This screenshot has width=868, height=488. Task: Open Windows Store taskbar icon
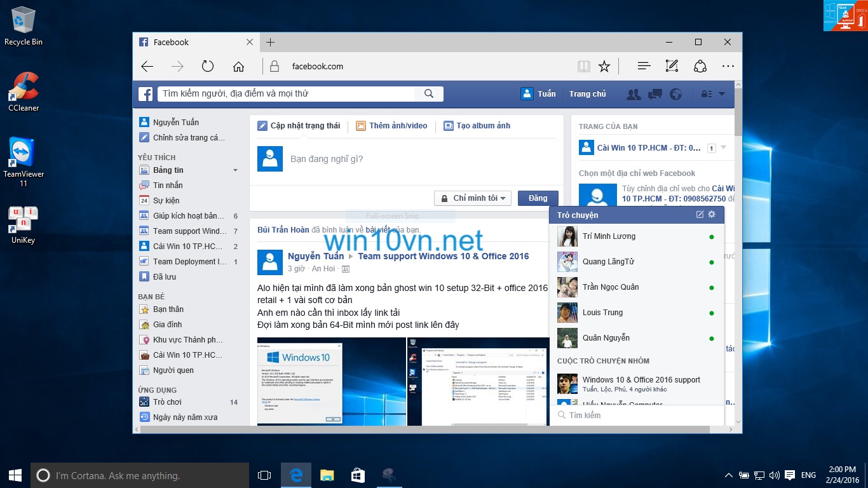coord(358,475)
